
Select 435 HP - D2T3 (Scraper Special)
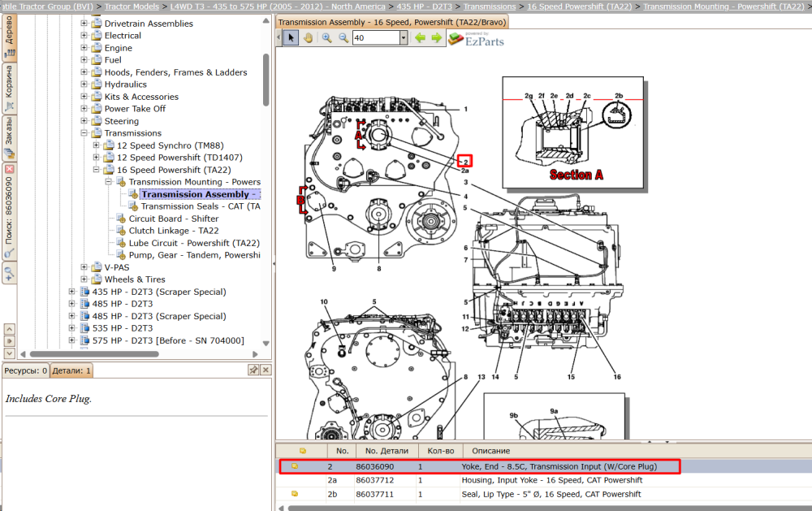coord(159,292)
